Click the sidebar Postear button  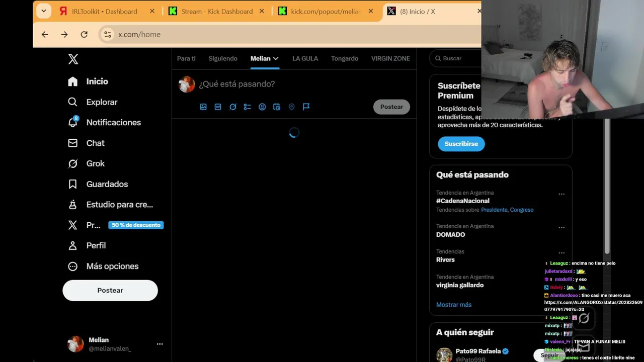110,291
